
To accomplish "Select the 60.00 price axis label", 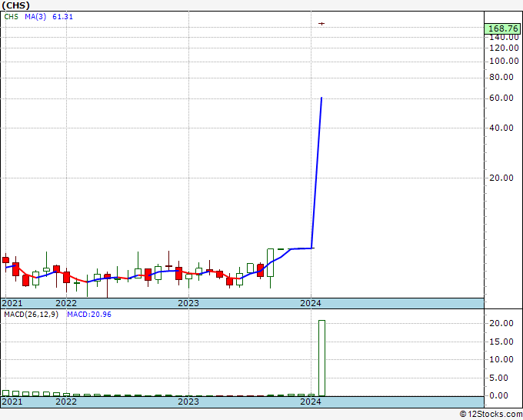I will pyautogui.click(x=501, y=98).
